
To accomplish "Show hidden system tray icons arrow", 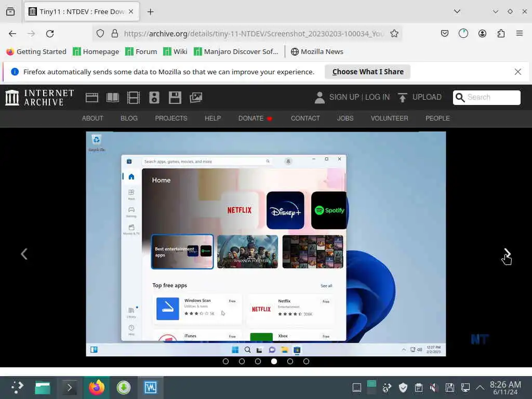I will 480,388.
